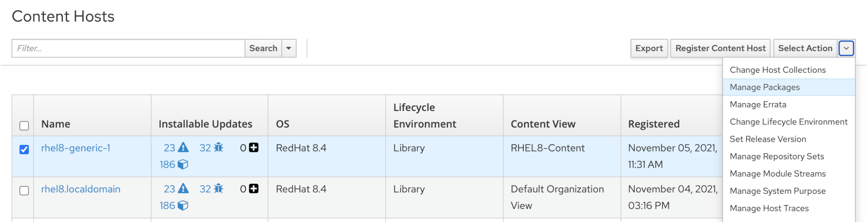Viewport: 868px width, 222px height.
Task: Click the Register Content Host button
Action: (x=720, y=48)
